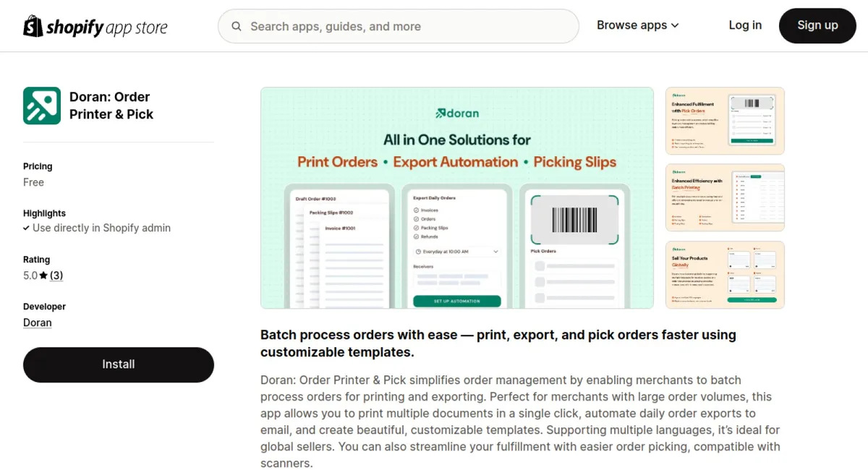The width and height of the screenshot is (868, 470).
Task: Click the Doran app icon
Action: (42, 105)
